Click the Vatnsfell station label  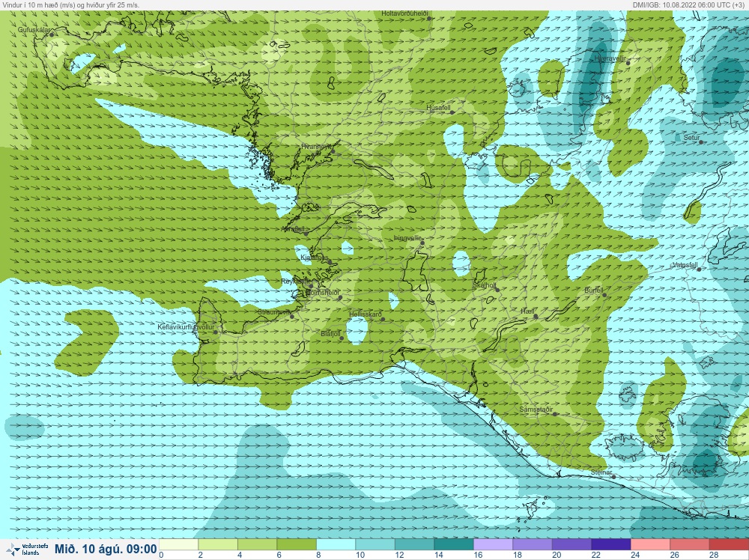(685, 265)
